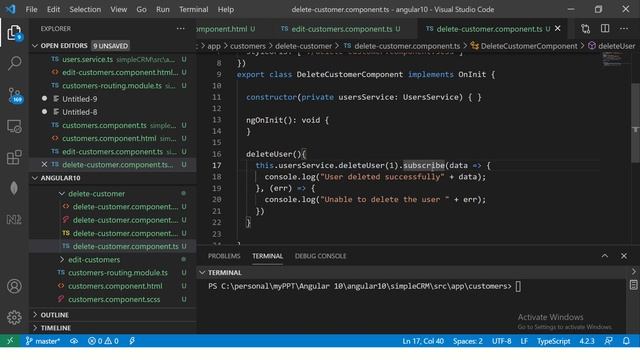This screenshot has width=640, height=360.
Task: Click the customers breadcrumb segment
Action: point(247,46)
